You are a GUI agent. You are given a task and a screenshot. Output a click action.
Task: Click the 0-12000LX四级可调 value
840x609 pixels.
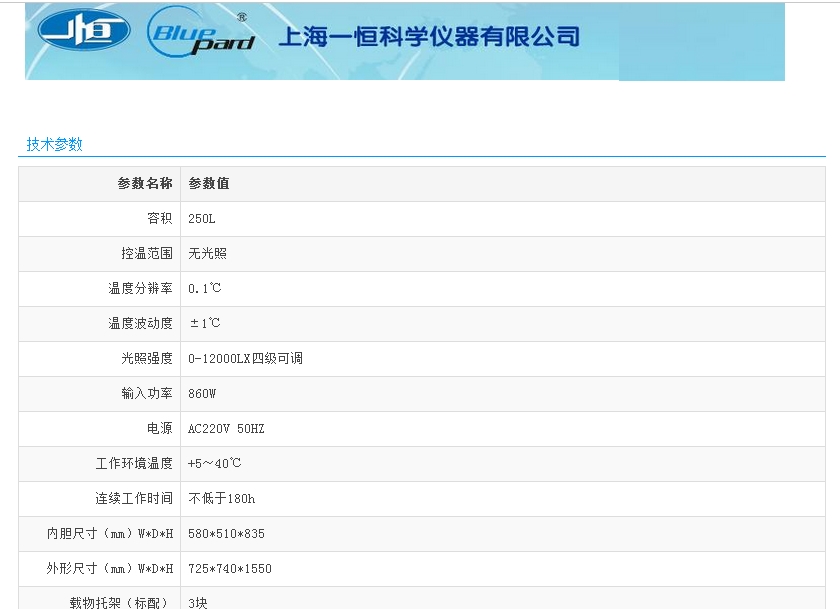click(x=245, y=359)
